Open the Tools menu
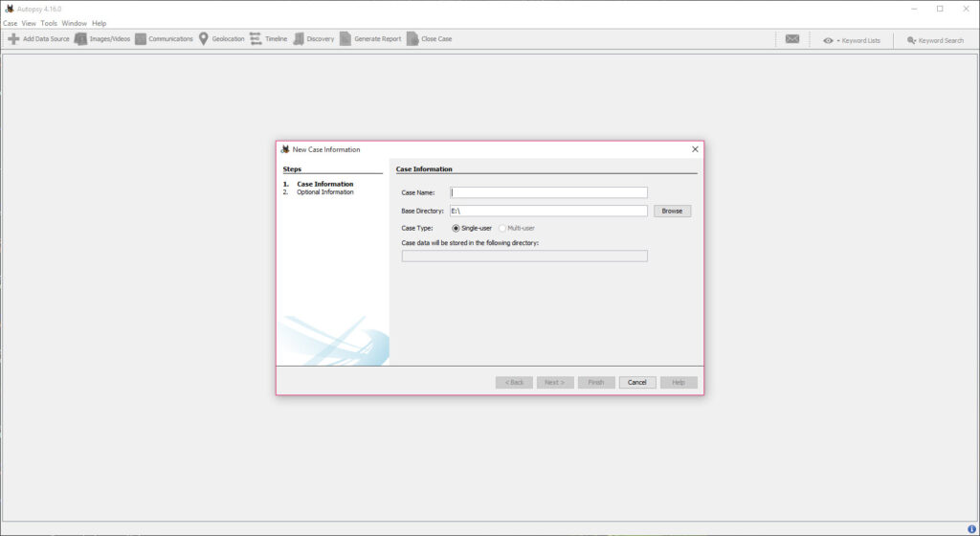Screen dimensions: 980x536 [x=49, y=23]
